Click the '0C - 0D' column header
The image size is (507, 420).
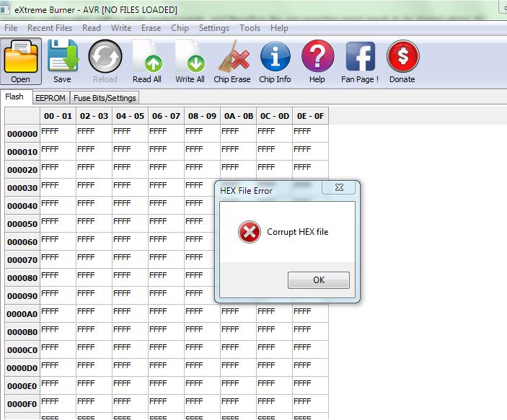(x=275, y=116)
